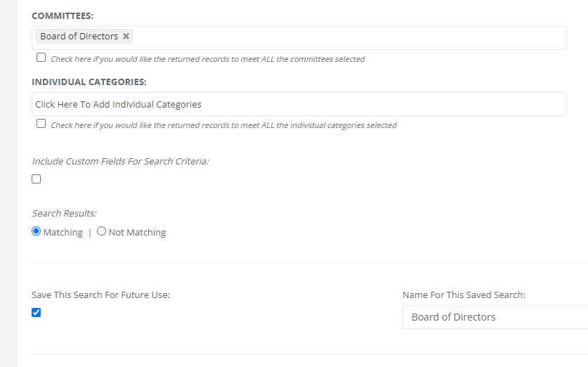Click the ALL individual categories description text
The width and height of the screenshot is (588, 367).
pyautogui.click(x=223, y=125)
